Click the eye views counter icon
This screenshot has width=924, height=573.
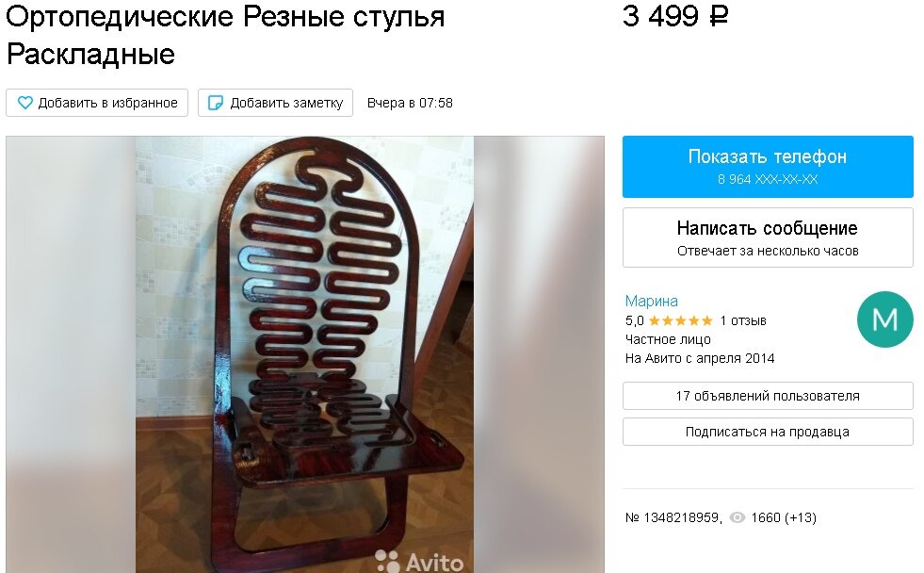point(738,517)
